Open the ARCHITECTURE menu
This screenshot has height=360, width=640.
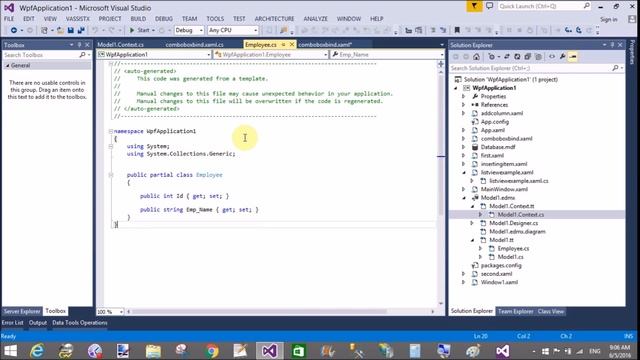tap(274, 19)
